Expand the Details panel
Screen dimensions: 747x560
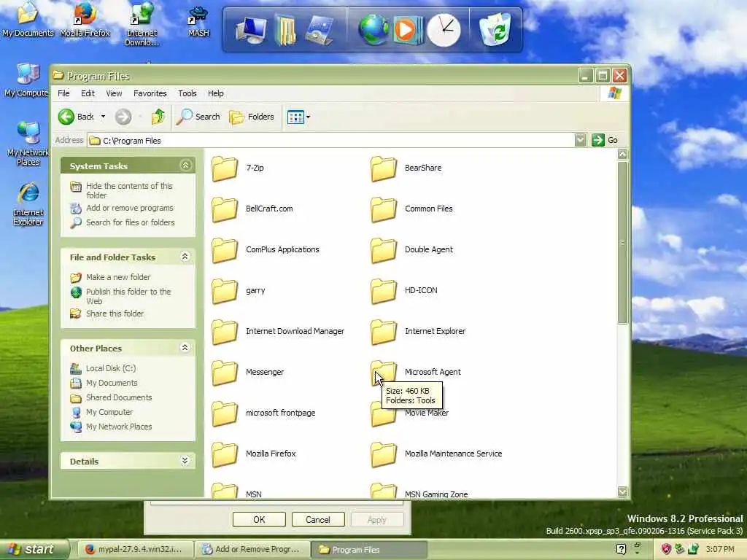coord(185,461)
